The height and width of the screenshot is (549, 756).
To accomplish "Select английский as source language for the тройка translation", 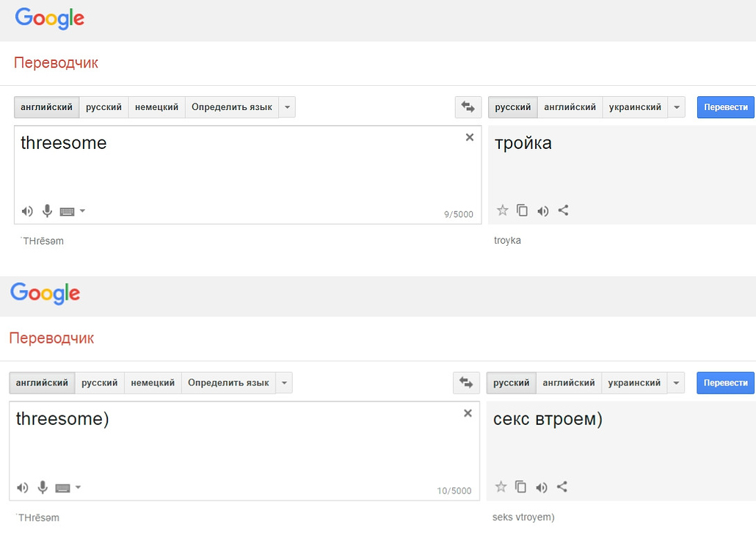I will [x=47, y=107].
